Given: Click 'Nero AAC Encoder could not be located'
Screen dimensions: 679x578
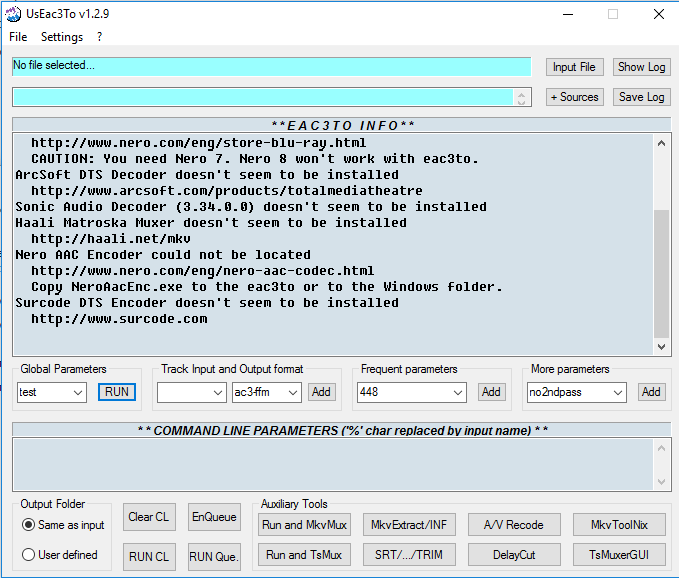Looking at the screenshot, I should 163,255.
